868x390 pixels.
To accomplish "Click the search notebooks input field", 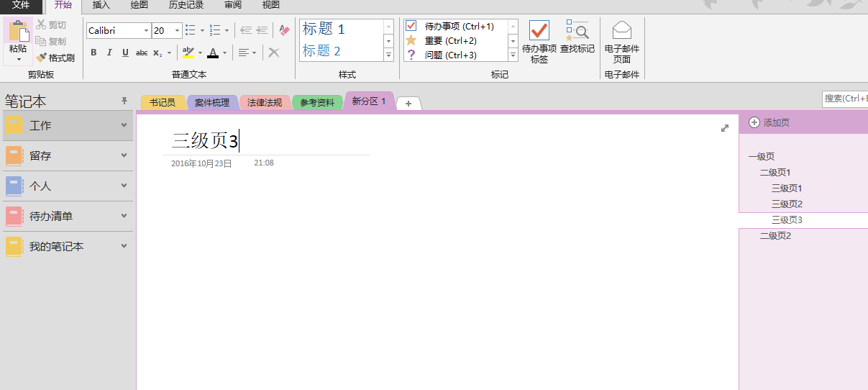I will (845, 99).
